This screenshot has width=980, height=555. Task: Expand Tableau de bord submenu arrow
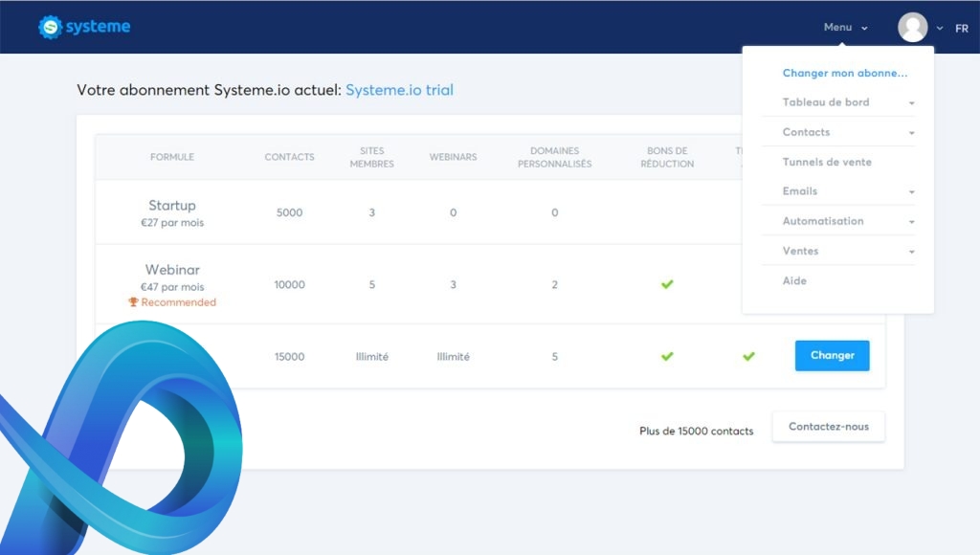click(x=911, y=103)
